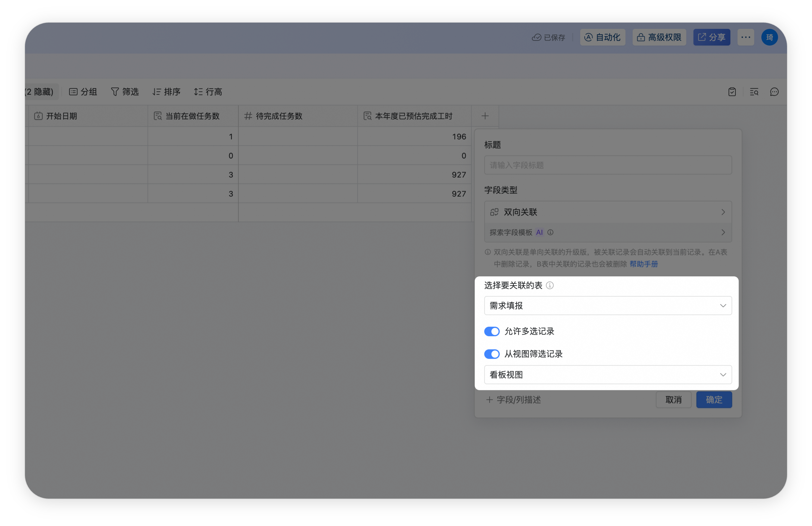The image size is (812, 526).
Task: Open the clipboard task icon in toolbar
Action: pyautogui.click(x=732, y=92)
